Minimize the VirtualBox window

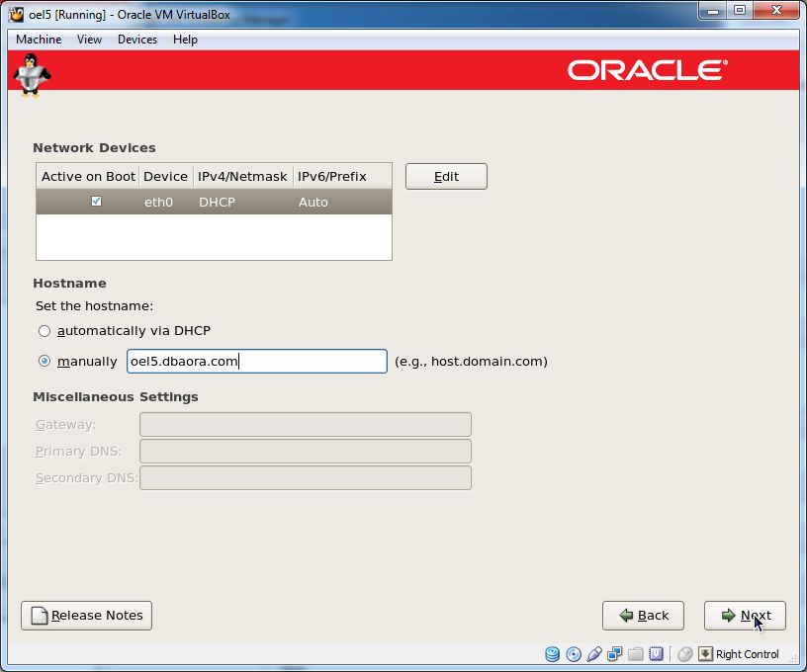[713, 11]
